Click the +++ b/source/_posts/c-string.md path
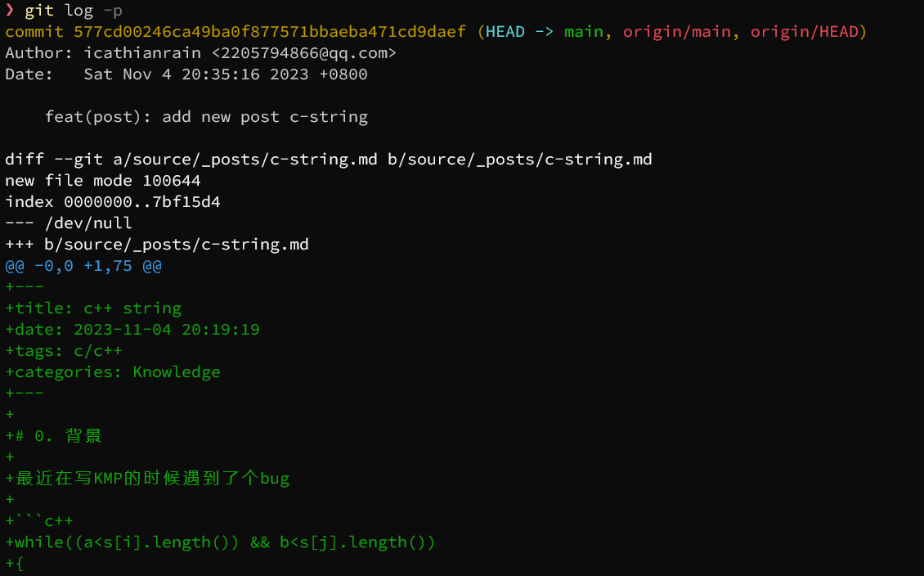 point(156,245)
